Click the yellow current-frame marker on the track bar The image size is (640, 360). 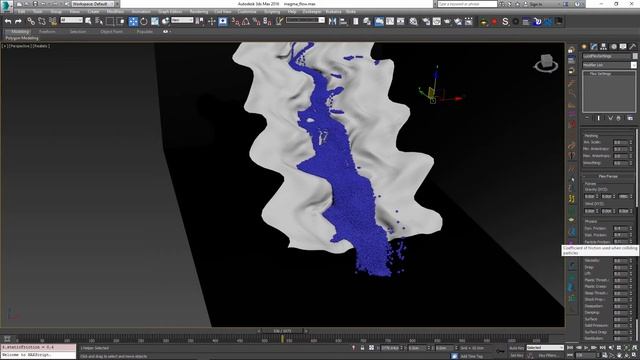[x=282, y=339]
